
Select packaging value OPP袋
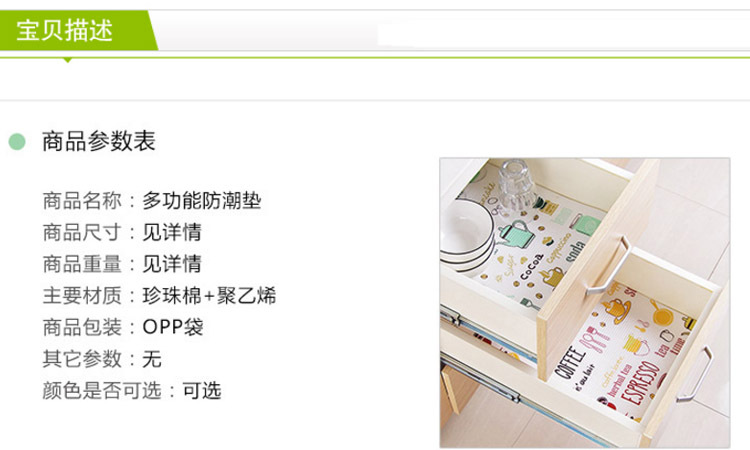(x=173, y=327)
